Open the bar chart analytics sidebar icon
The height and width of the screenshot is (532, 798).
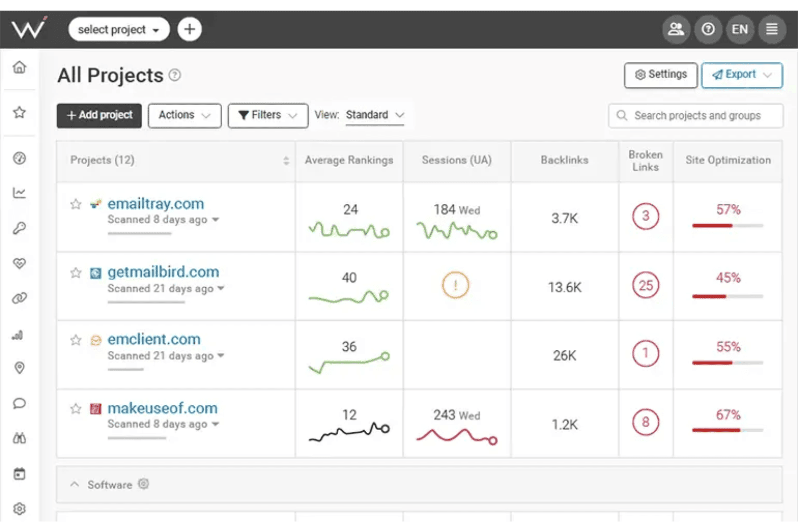coord(18,335)
